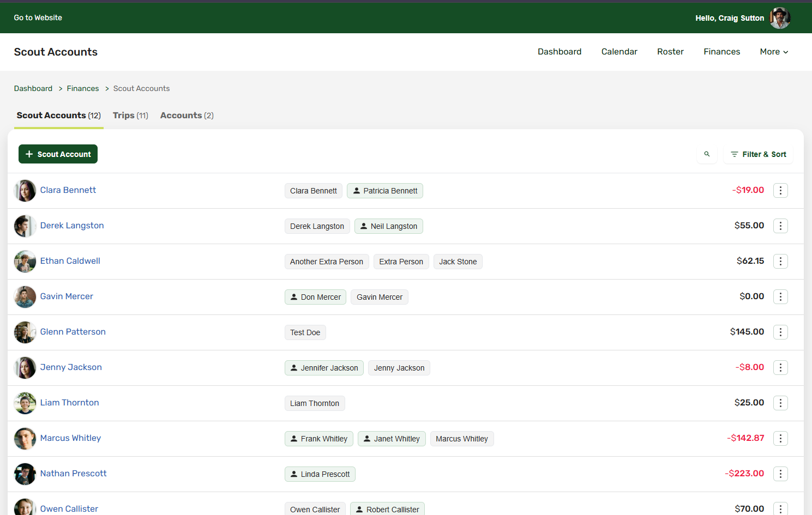Open options menu for Gavin Mercer

[780, 296]
